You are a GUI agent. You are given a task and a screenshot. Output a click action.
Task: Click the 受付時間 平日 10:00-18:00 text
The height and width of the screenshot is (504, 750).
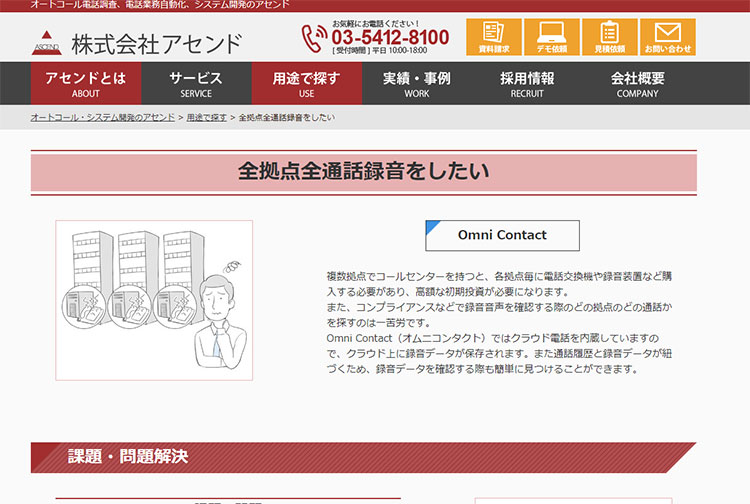(x=380, y=51)
